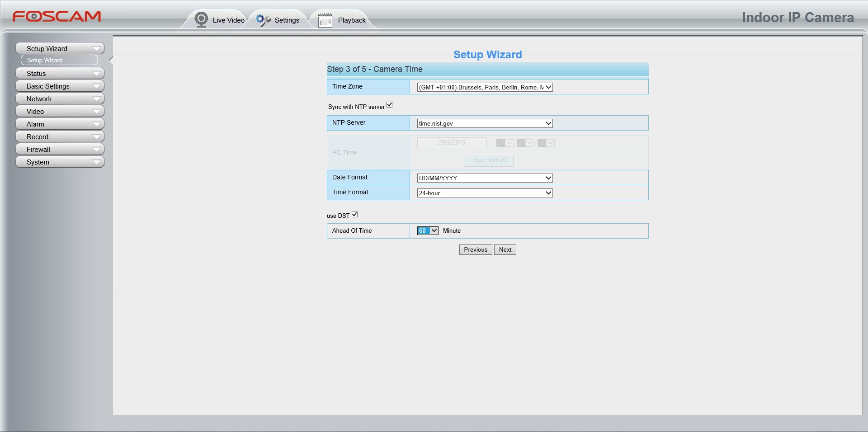868x432 pixels.
Task: Open the Time Zone dropdown
Action: (x=485, y=87)
